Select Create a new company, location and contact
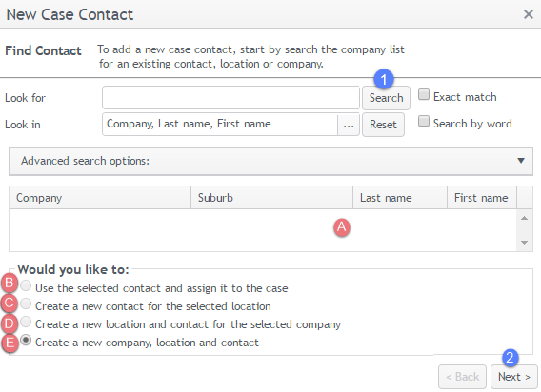This screenshot has width=541, height=392. coord(26,341)
